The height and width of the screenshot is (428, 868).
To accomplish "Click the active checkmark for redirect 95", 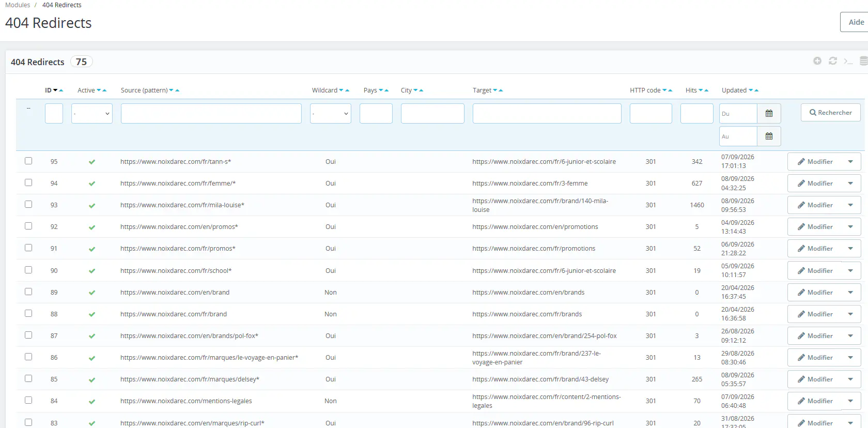I will click(x=92, y=162).
